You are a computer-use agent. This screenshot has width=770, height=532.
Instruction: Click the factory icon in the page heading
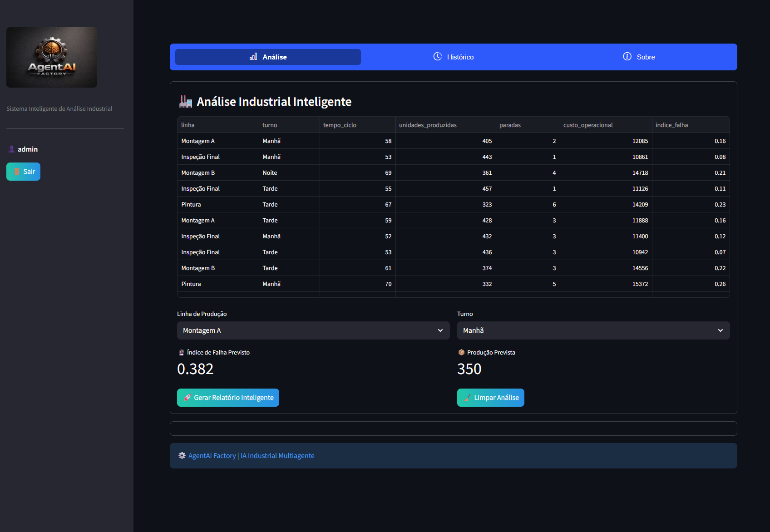pyautogui.click(x=185, y=101)
